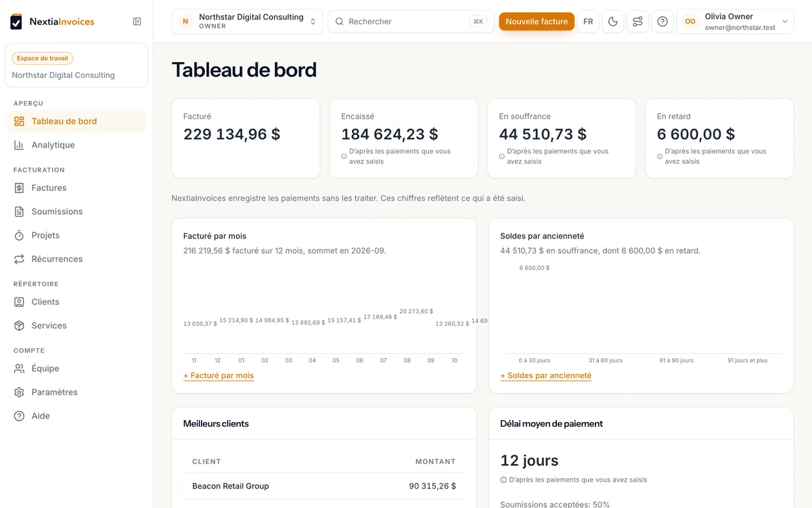Click the CLIENT column header
The width and height of the screenshot is (812, 508).
click(x=206, y=461)
